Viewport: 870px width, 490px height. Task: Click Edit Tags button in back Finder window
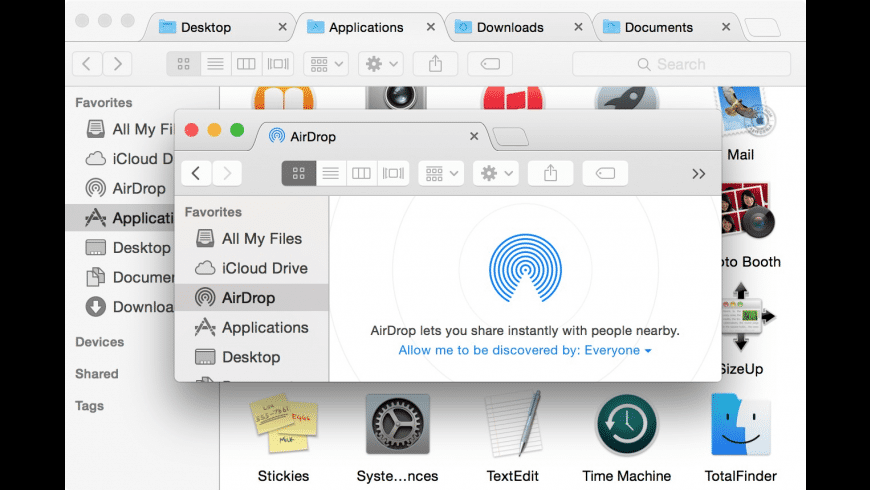pyautogui.click(x=490, y=64)
